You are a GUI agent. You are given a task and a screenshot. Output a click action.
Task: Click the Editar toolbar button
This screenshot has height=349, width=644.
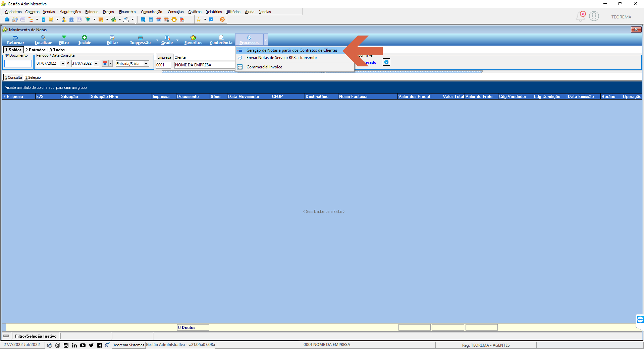(x=112, y=40)
